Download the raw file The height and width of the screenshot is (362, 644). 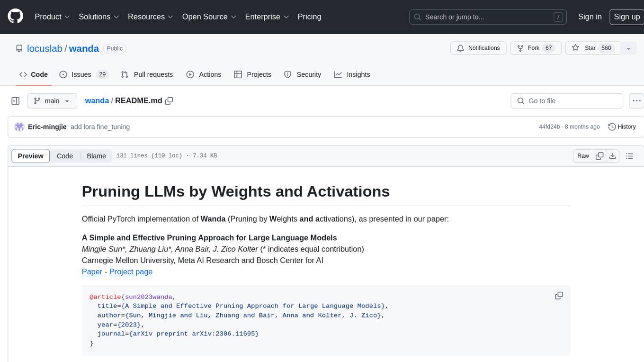point(612,156)
